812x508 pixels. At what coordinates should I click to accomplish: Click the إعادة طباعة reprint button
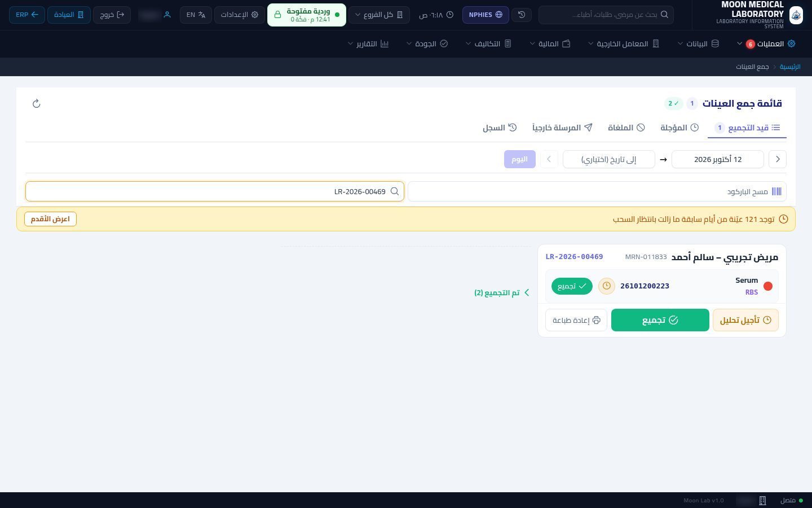(x=576, y=320)
